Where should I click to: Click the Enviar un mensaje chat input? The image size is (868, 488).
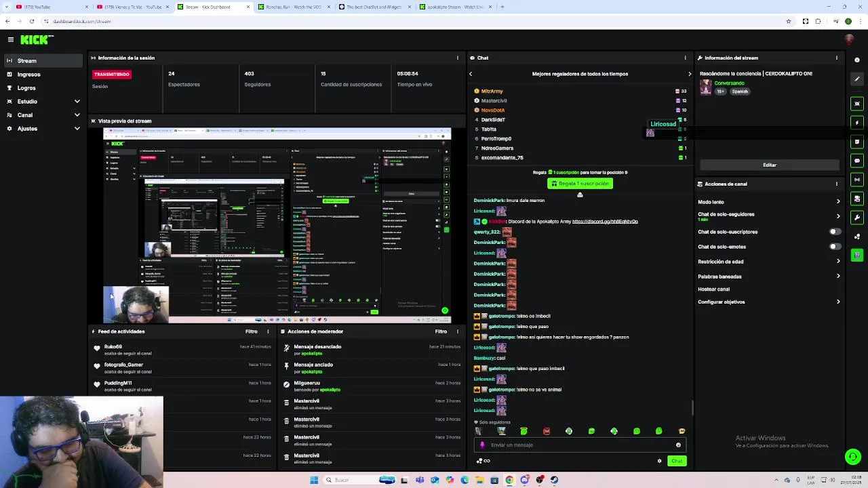coord(580,445)
